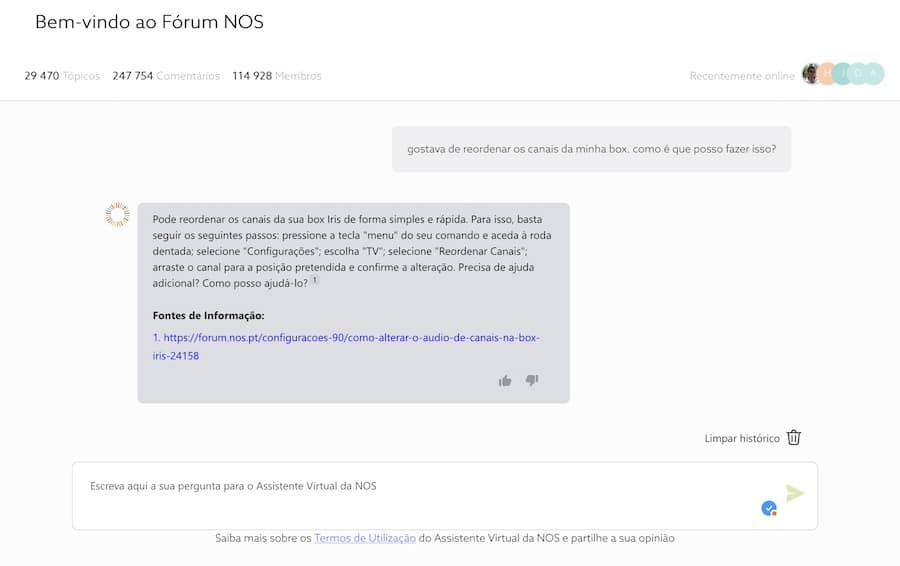Click the "Fontes de Informação:" heading
The height and width of the screenshot is (566, 900).
pyautogui.click(x=208, y=316)
